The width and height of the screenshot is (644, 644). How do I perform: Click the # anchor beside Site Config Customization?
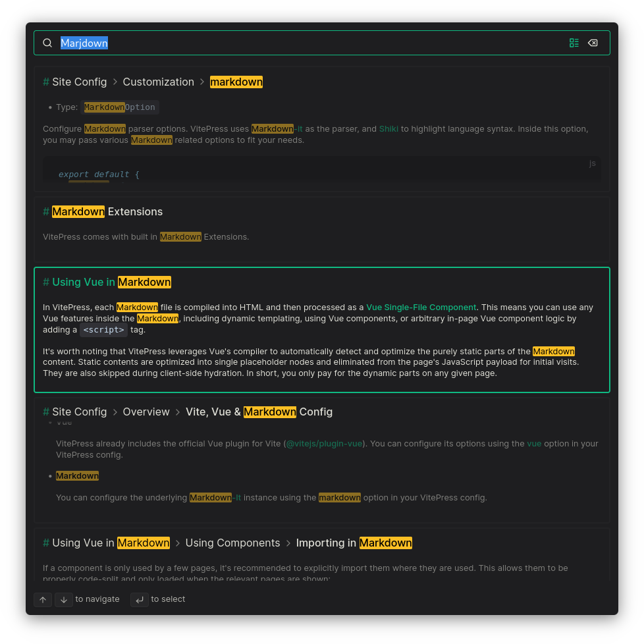[x=46, y=82]
